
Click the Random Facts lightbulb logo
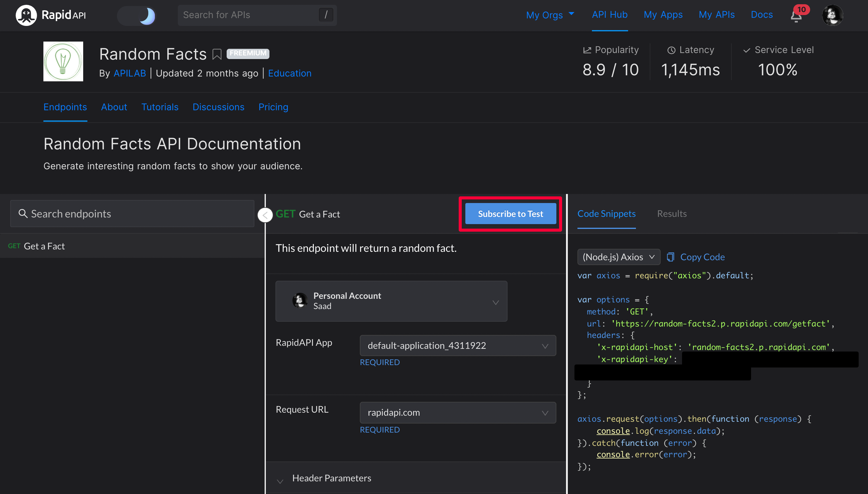[x=63, y=61]
